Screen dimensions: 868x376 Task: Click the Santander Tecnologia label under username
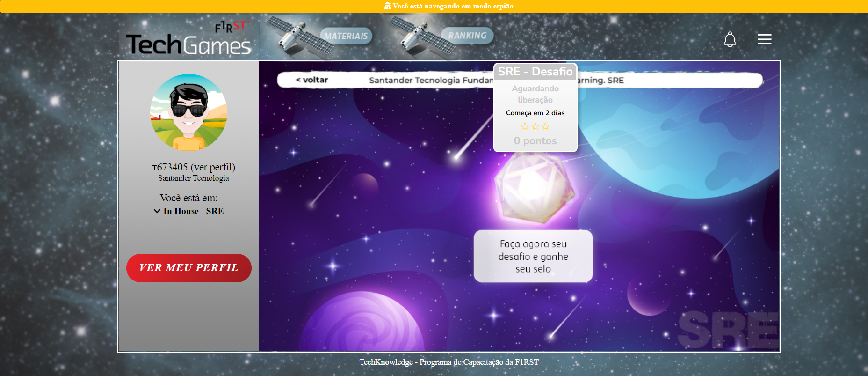[x=193, y=178]
